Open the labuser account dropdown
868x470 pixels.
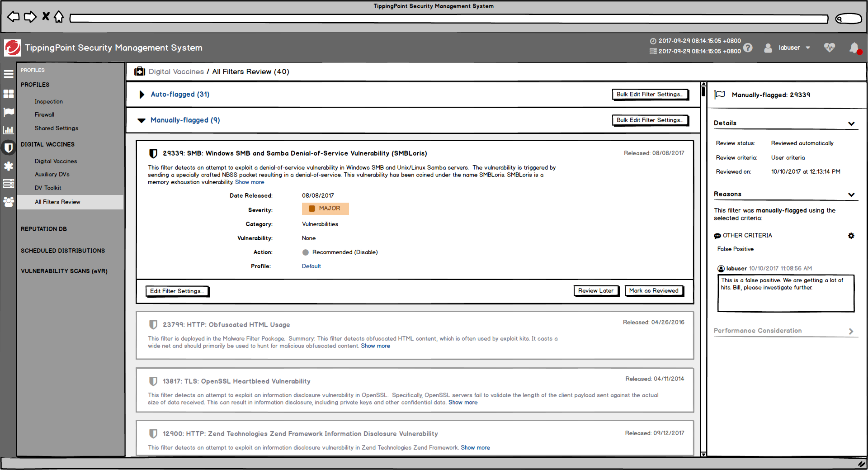click(x=794, y=47)
